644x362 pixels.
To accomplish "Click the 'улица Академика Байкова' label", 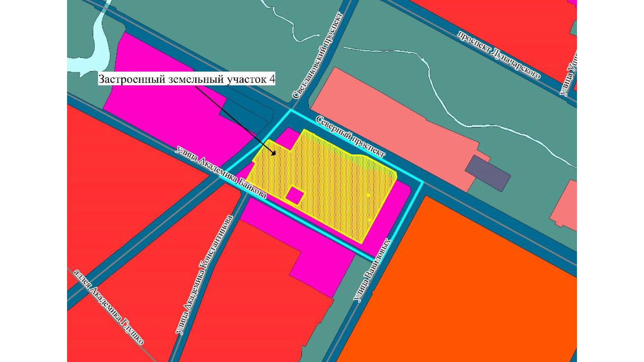I will click(x=221, y=173).
